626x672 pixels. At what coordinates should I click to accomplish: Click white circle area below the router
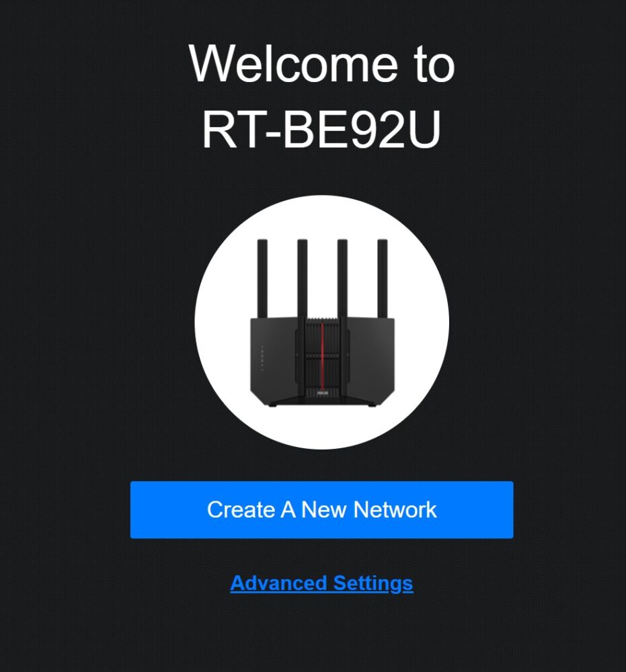[321, 427]
